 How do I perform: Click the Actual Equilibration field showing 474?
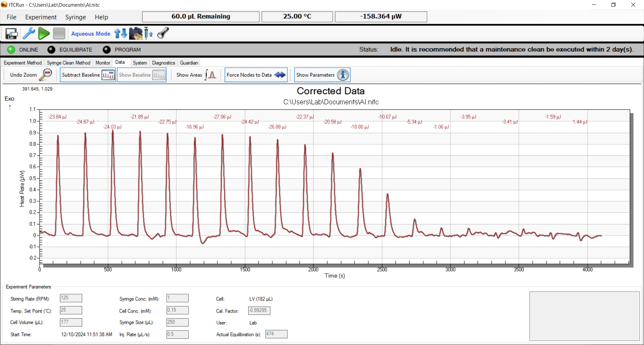276,334
